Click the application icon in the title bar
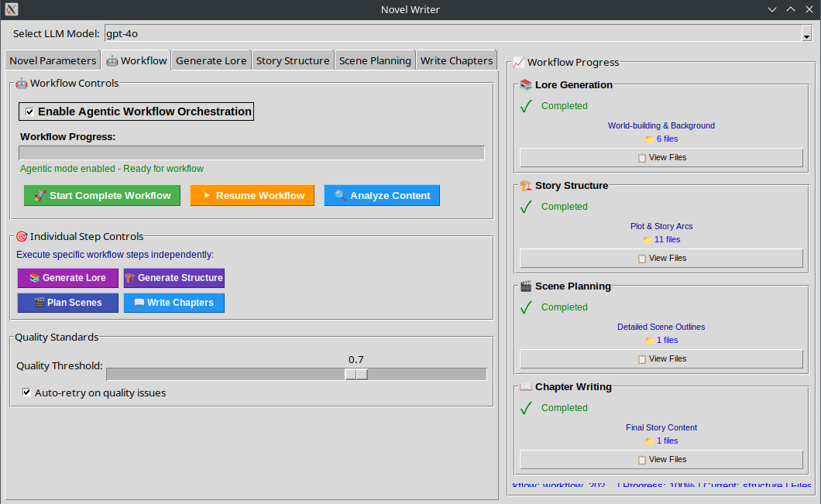Image resolution: width=821 pixels, height=504 pixels. coord(12,9)
